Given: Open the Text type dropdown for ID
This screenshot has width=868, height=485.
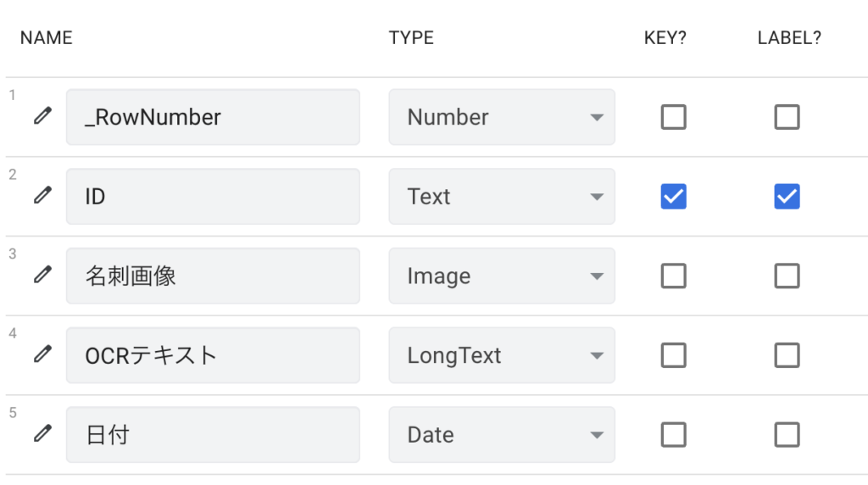Looking at the screenshot, I should click(502, 197).
